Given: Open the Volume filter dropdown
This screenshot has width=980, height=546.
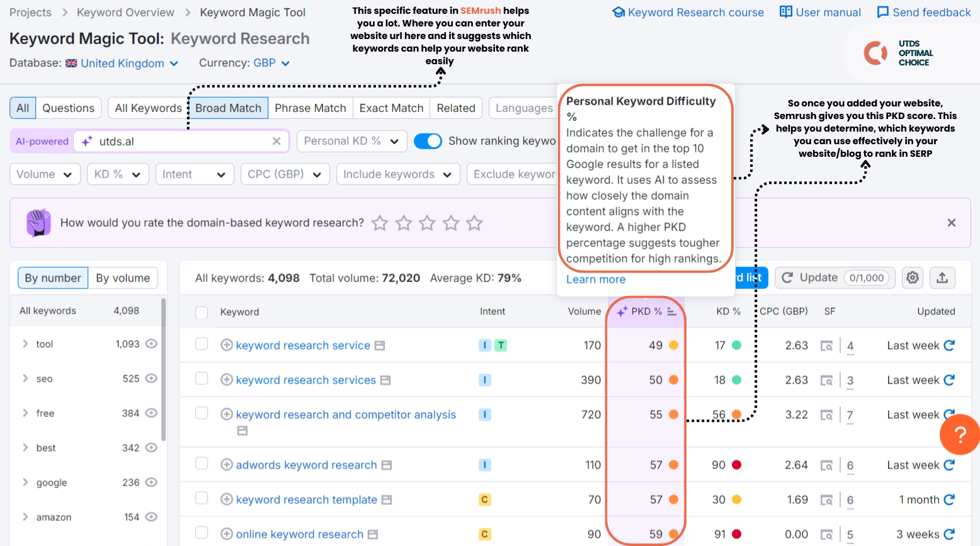Looking at the screenshot, I should (45, 174).
